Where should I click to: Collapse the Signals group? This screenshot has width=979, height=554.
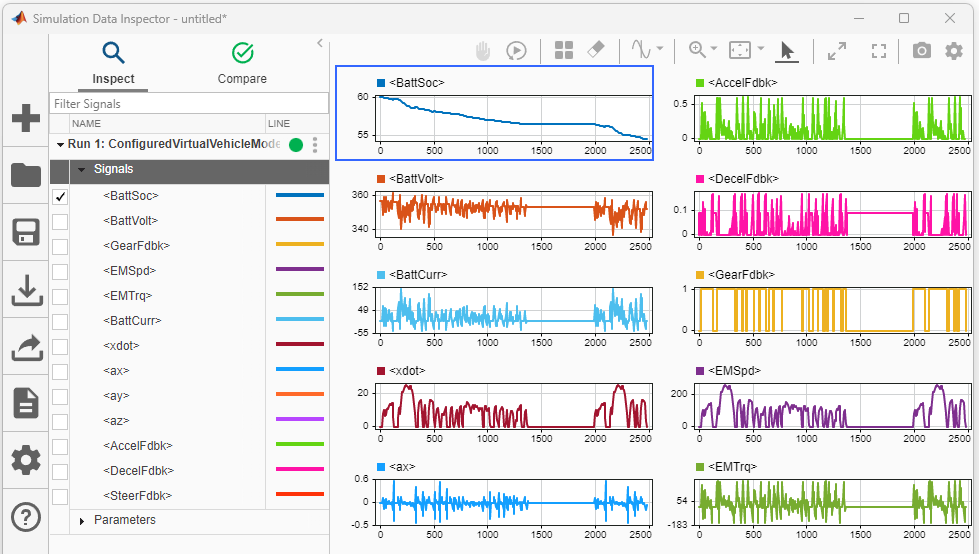81,169
